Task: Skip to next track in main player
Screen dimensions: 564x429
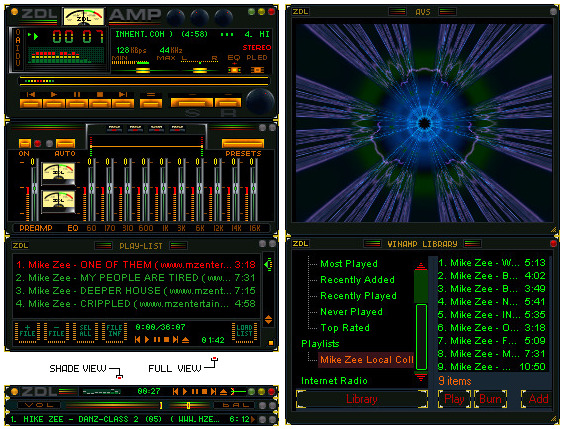Action: tap(123, 100)
